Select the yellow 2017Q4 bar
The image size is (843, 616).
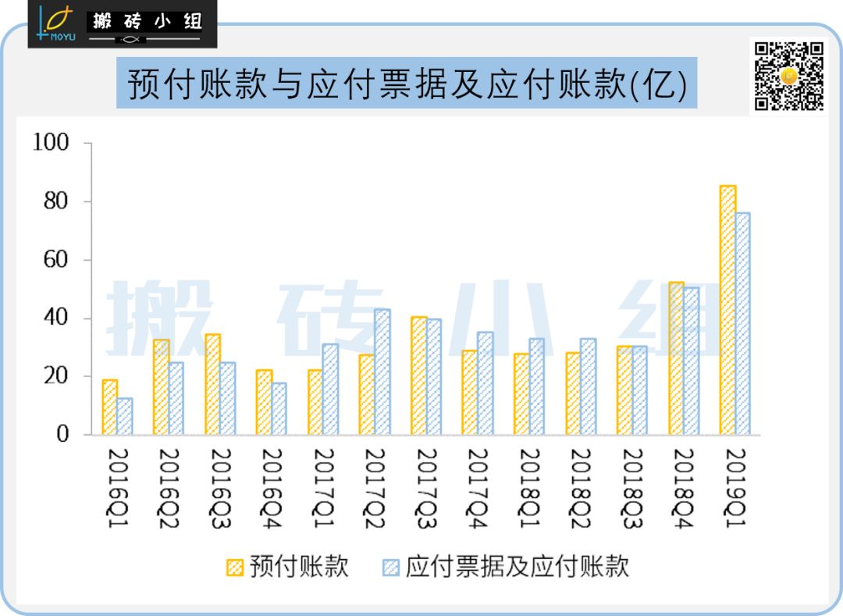coord(470,393)
